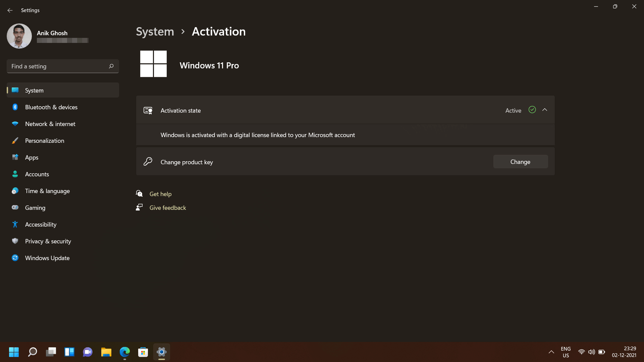The width and height of the screenshot is (644, 362).
Task: Click the System breadcrumb link
Action: pyautogui.click(x=155, y=32)
